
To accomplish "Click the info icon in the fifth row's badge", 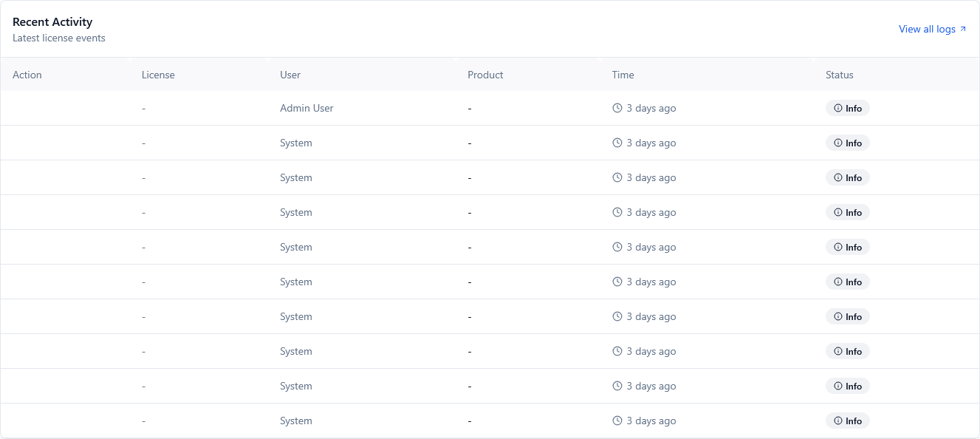I will pos(837,247).
